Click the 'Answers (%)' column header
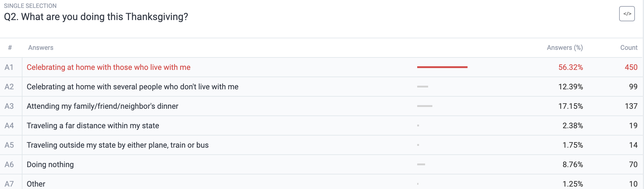The image size is (644, 189). [x=565, y=48]
